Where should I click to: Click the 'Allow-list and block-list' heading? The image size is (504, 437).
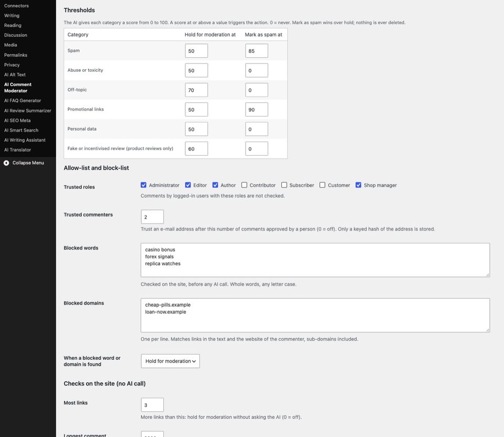click(x=96, y=168)
